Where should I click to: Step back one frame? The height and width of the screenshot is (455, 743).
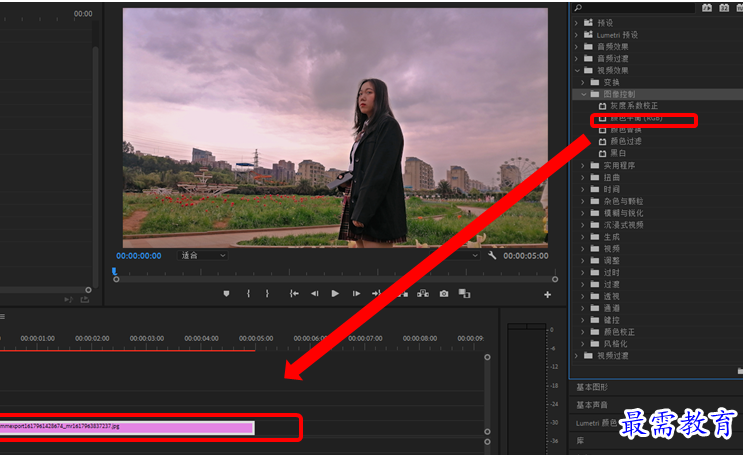click(315, 294)
